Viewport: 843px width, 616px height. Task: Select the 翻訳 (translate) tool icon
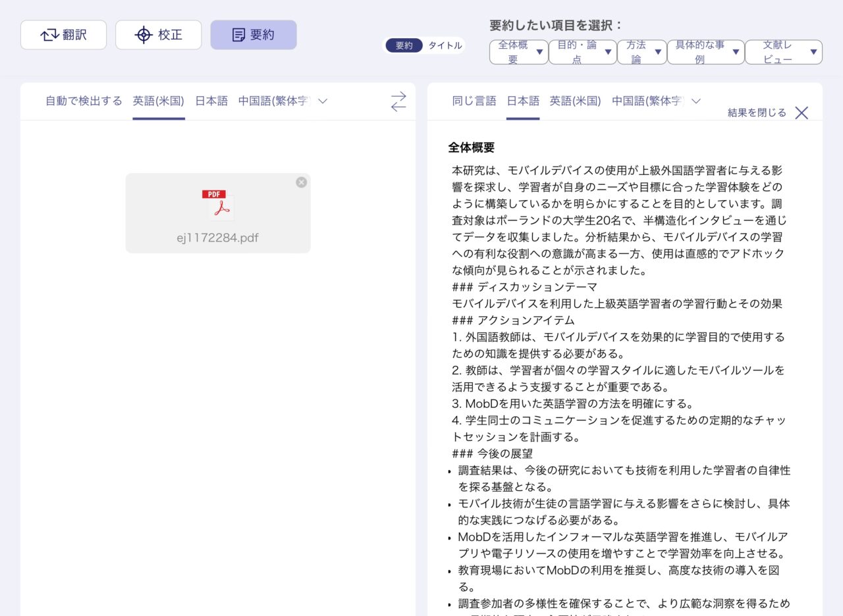coord(49,35)
